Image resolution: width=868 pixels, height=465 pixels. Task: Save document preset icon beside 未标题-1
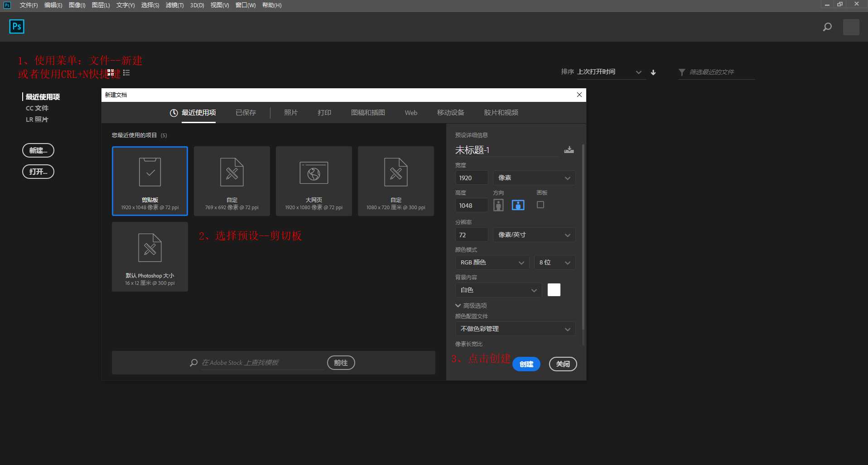pyautogui.click(x=569, y=150)
